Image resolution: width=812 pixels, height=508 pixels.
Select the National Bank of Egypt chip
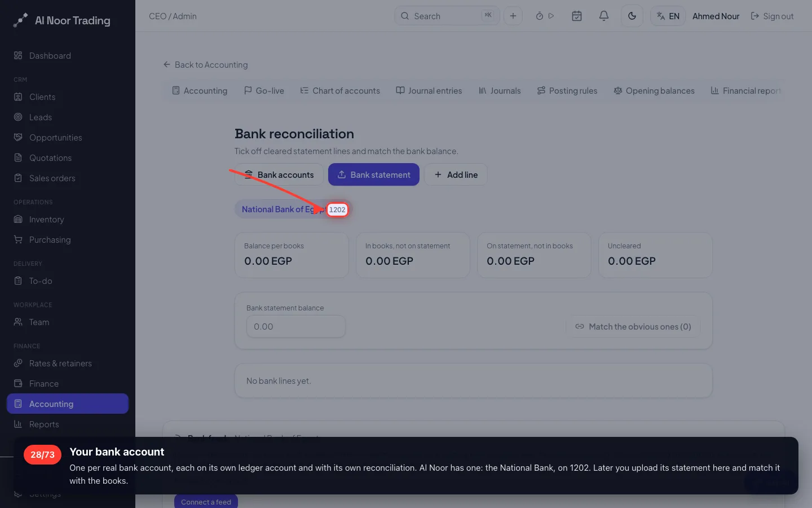[x=293, y=209]
